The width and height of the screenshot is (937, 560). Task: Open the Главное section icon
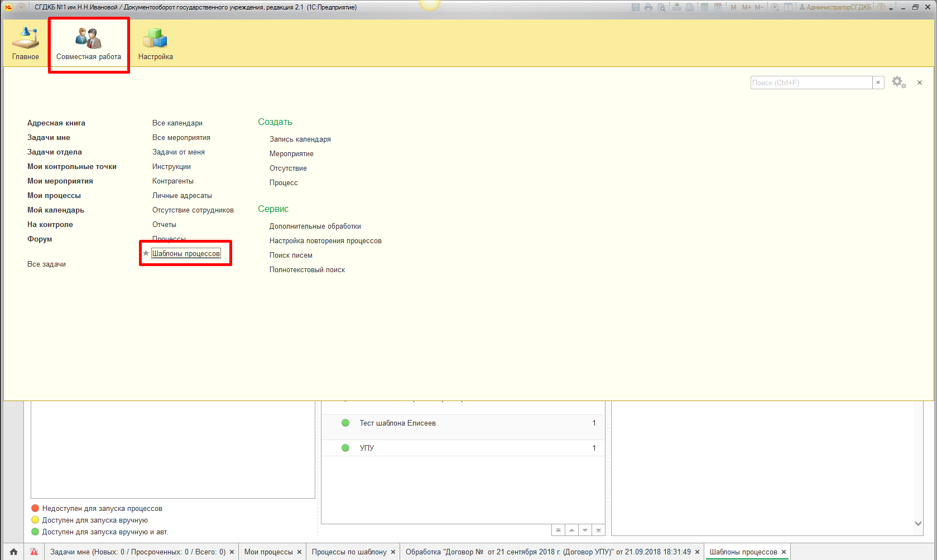[26, 44]
